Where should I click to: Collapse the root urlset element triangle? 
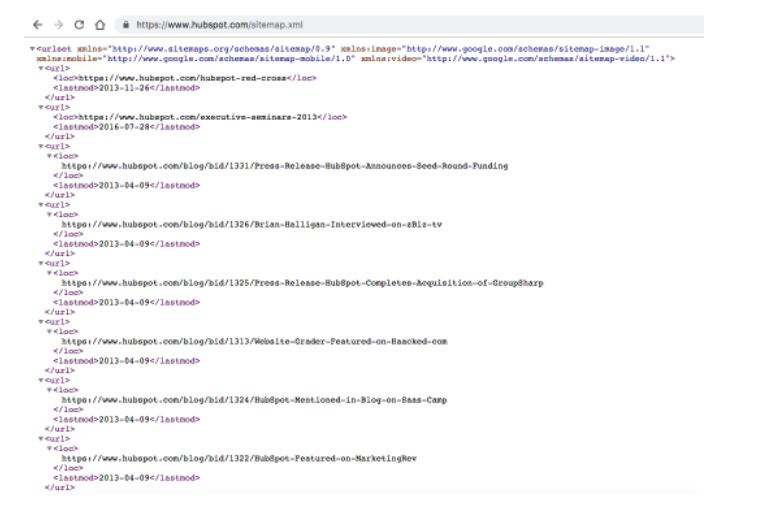[32, 49]
